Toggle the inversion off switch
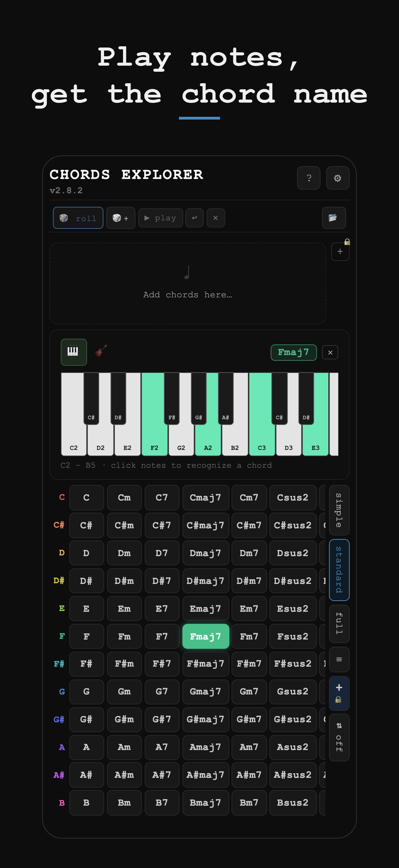Viewport: 399px width, 868px height. (339, 738)
